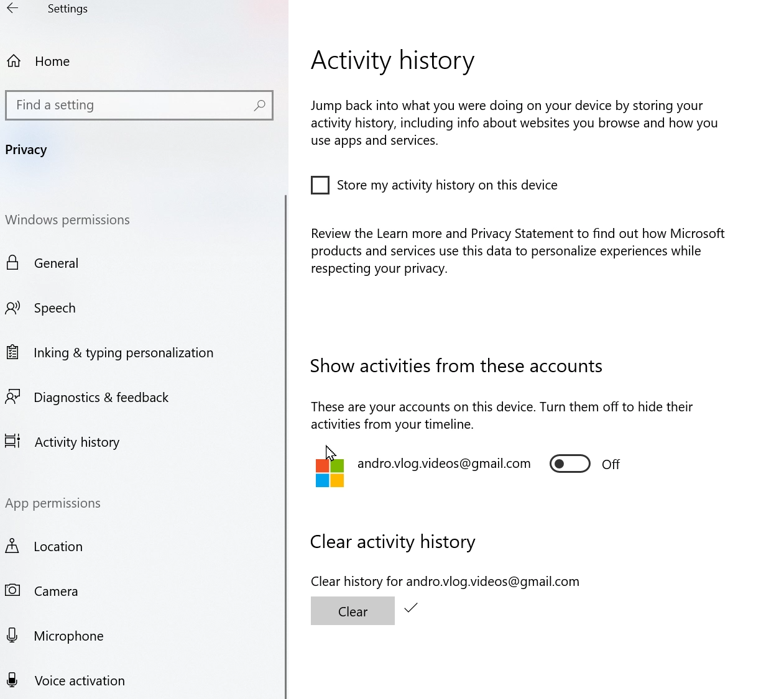Click the back arrow in Settings
The width and height of the screenshot is (784, 699).
[x=12, y=8]
